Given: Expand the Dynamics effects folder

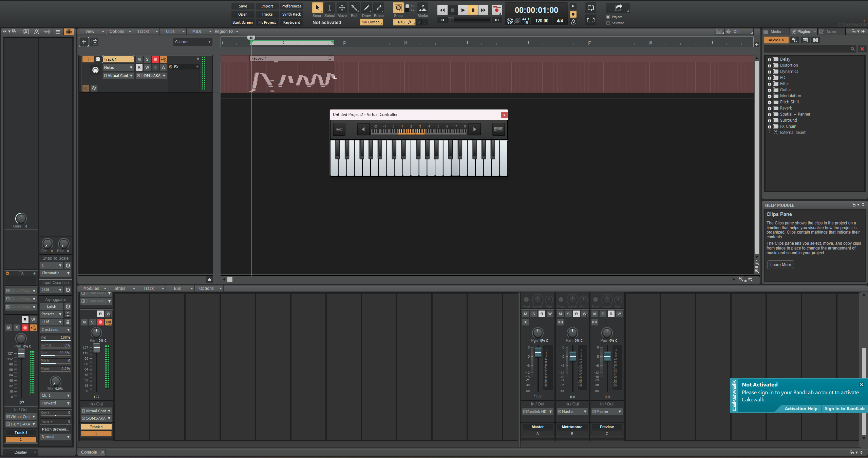Looking at the screenshot, I should click(769, 72).
